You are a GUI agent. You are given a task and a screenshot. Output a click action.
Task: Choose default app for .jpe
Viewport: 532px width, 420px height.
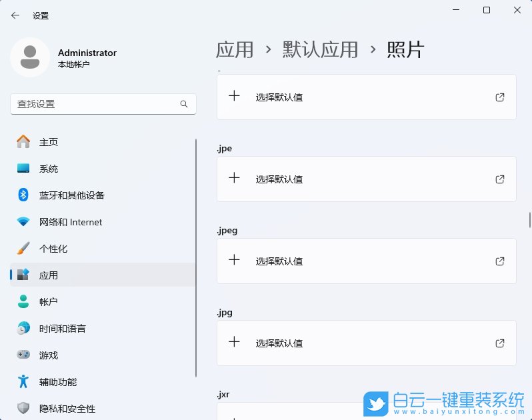367,179
